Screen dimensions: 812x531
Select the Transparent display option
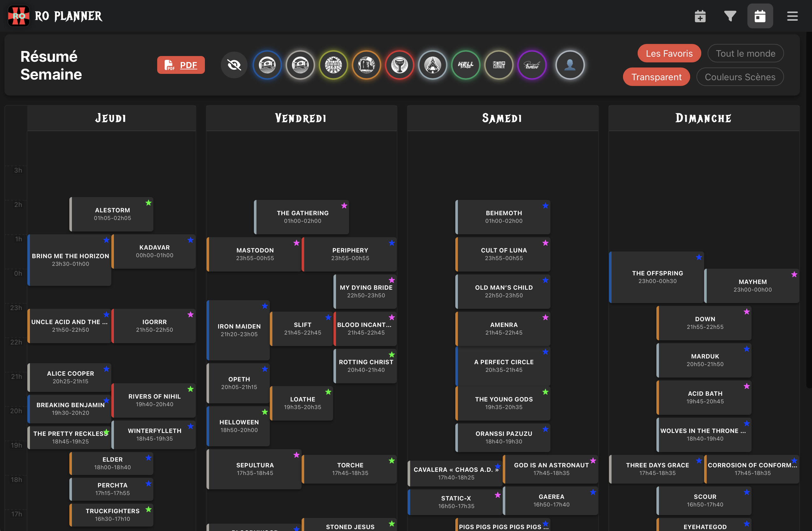coord(656,77)
